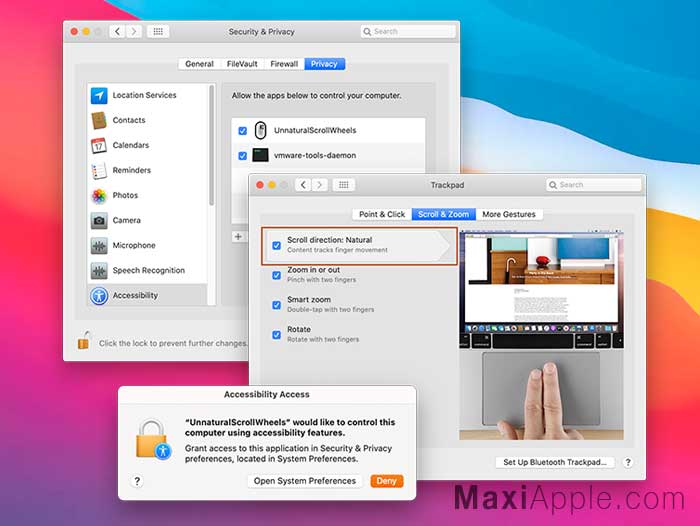Click the trackpad gesture preview video
The width and height of the screenshot is (700, 526).
542,335
